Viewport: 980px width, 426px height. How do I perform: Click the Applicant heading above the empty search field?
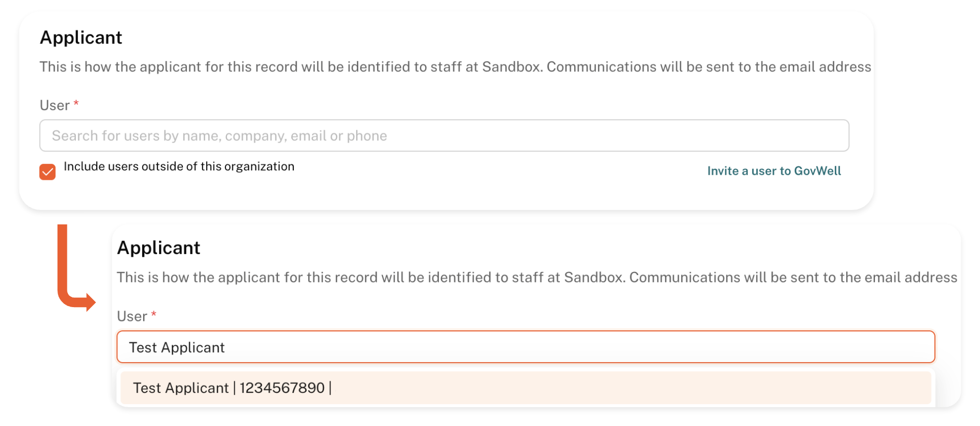[81, 38]
